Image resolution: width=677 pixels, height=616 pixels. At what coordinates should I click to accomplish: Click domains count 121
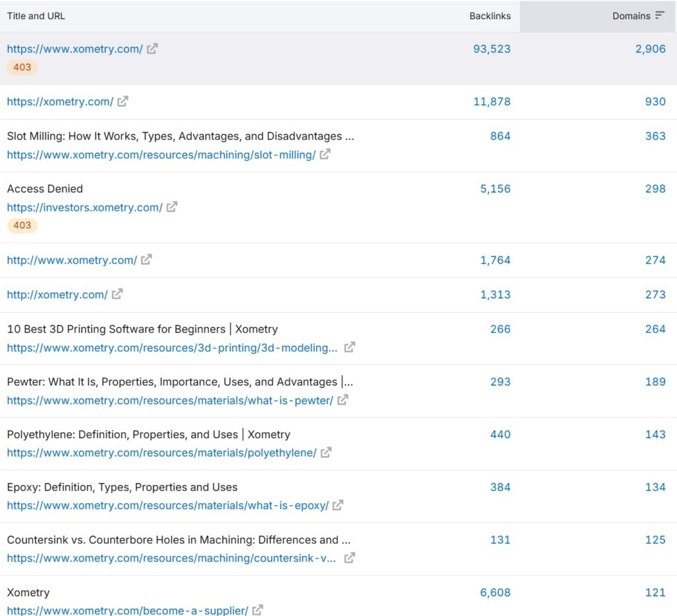click(x=655, y=592)
